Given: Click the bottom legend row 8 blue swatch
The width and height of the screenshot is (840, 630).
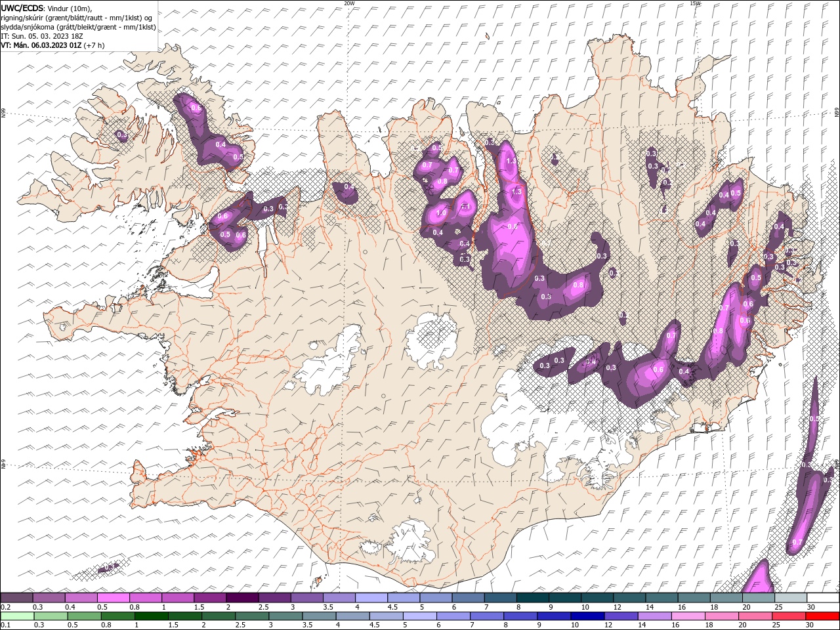Looking at the screenshot, I should 521,616.
